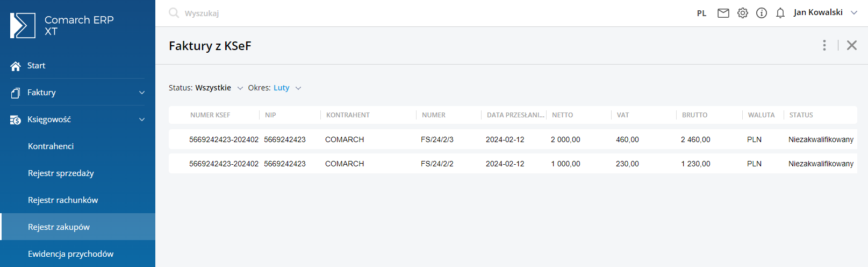Click the Comarch ERP XT logo icon
This screenshot has height=267, width=868.
(23, 25)
